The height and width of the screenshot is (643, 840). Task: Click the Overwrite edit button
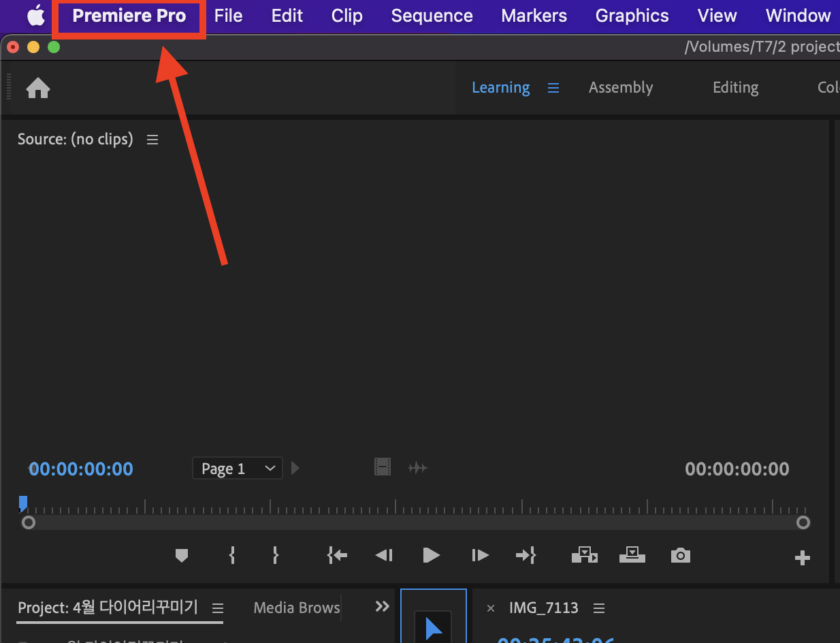pos(632,556)
